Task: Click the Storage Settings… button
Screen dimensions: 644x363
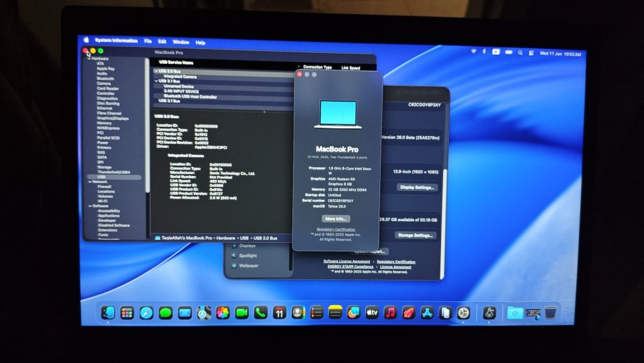Action: coord(415,235)
